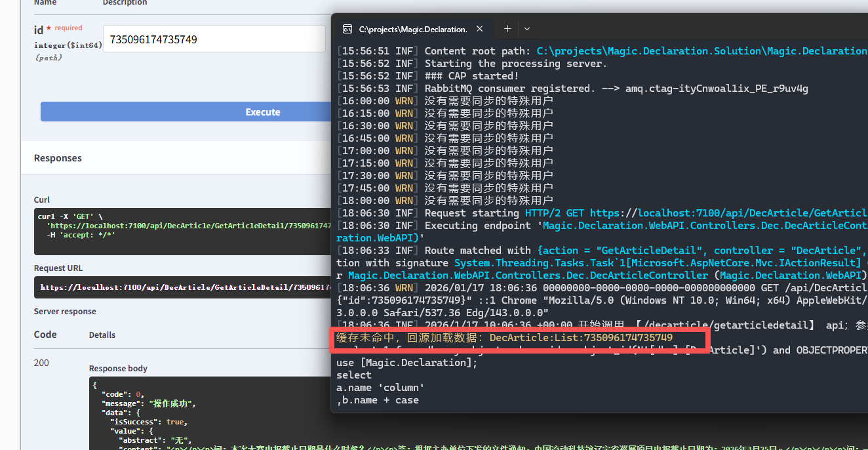Click the 'Request URL' section label
This screenshot has width=868, height=450.
coord(58,268)
